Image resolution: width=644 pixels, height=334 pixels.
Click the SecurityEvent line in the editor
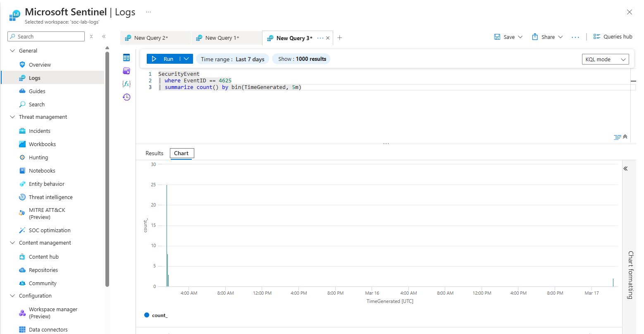pos(179,74)
